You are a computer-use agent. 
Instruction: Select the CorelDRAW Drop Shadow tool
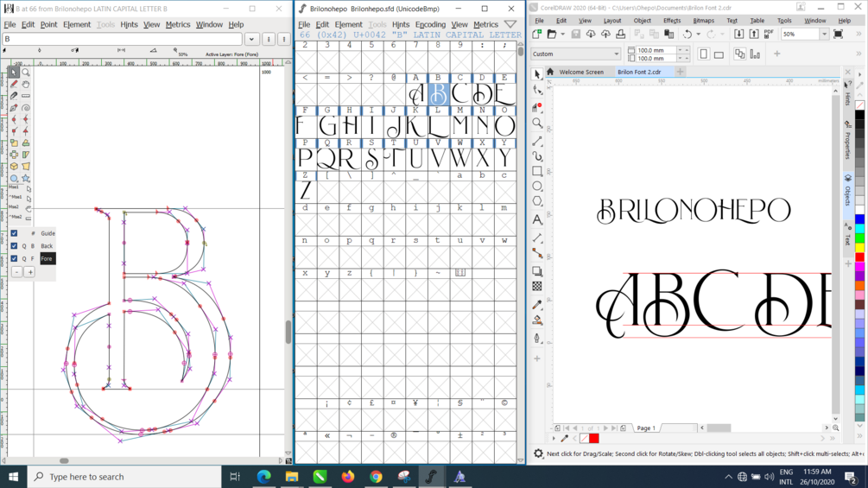point(537,271)
